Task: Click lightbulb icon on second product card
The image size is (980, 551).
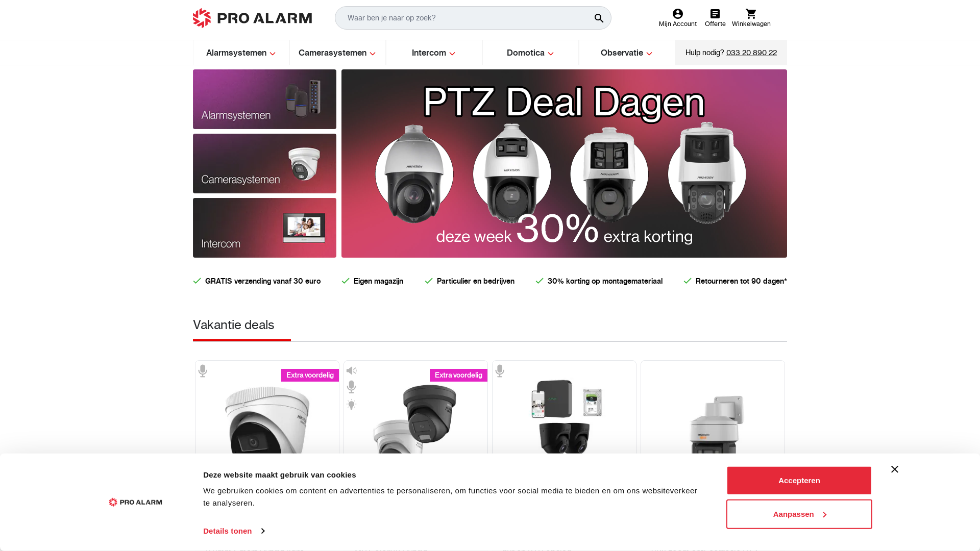Action: 351,405
